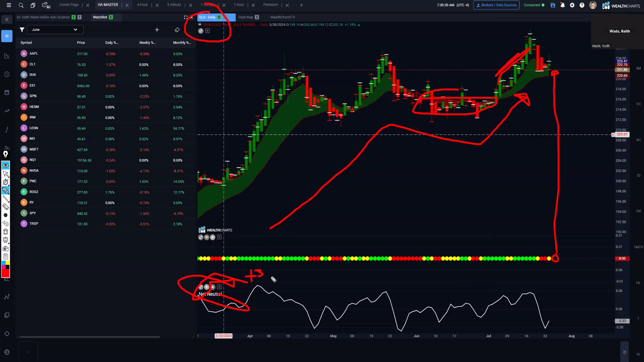The height and width of the screenshot is (362, 644).
Task: Take a snapshot with the camera icon
Action: [6, 248]
